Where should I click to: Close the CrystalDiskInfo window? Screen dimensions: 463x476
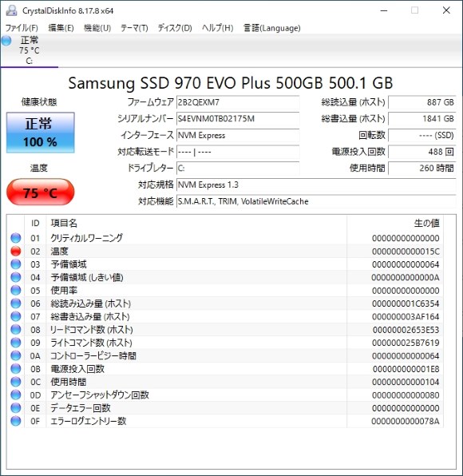[446, 10]
